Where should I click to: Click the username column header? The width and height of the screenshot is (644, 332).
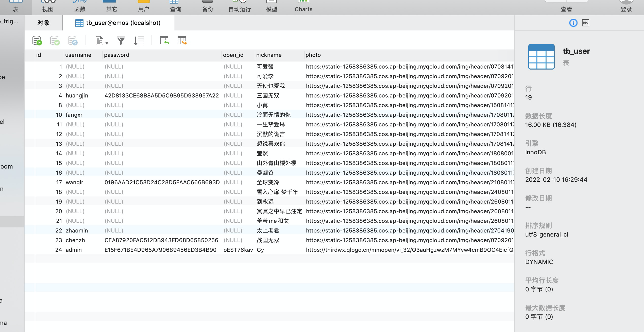83,55
